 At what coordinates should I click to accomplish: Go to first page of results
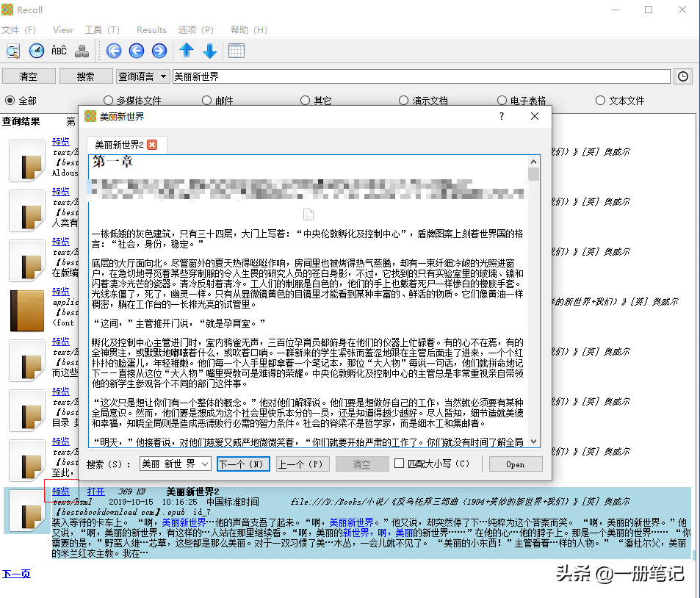click(114, 51)
